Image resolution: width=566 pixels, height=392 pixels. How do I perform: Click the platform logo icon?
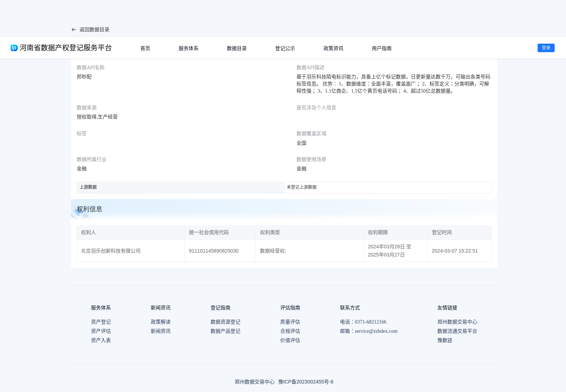(x=14, y=48)
